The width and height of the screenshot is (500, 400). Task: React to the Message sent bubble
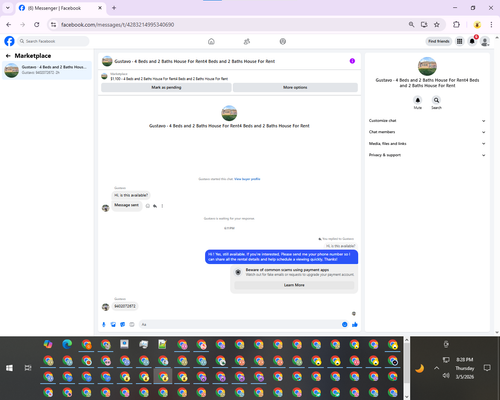tap(148, 206)
